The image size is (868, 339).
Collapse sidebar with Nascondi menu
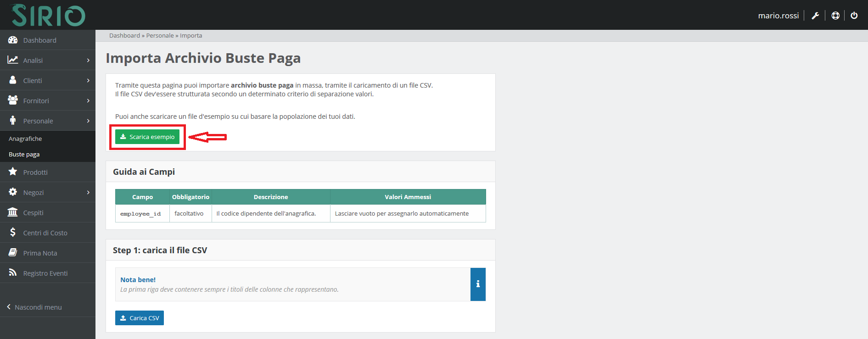click(x=34, y=307)
